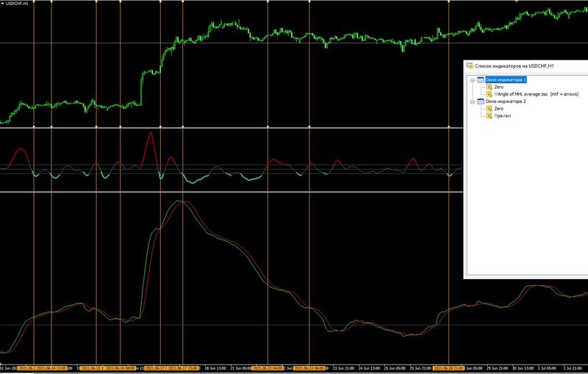Select vertical line marker 2021.06.14 13:00
The height and width of the screenshot is (374, 588).
[51, 368]
